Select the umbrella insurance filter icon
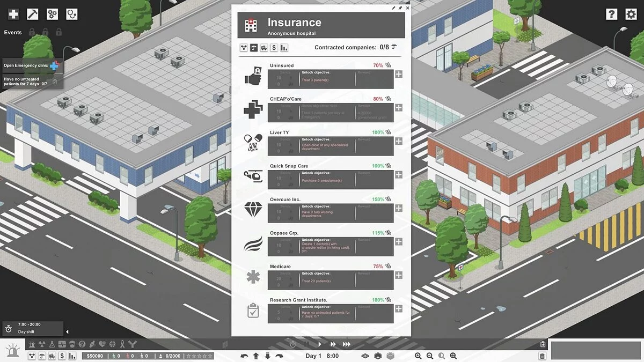The width and height of the screenshot is (644, 362). (253, 48)
